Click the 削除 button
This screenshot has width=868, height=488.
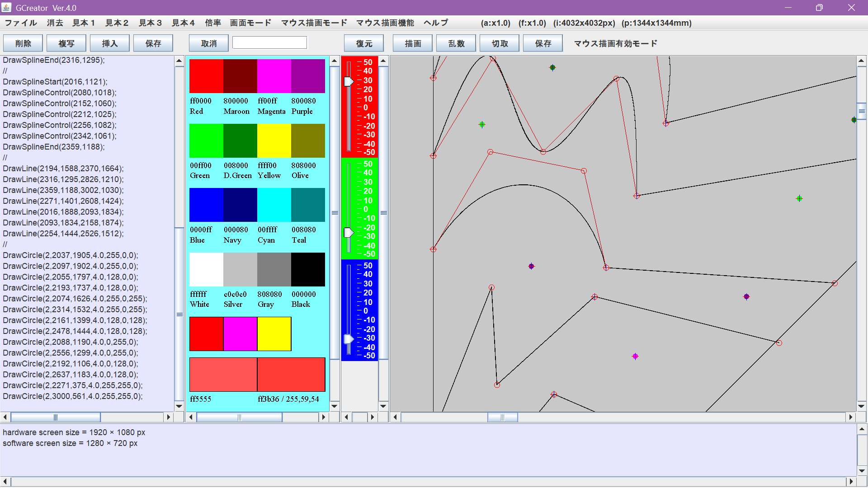click(23, 43)
